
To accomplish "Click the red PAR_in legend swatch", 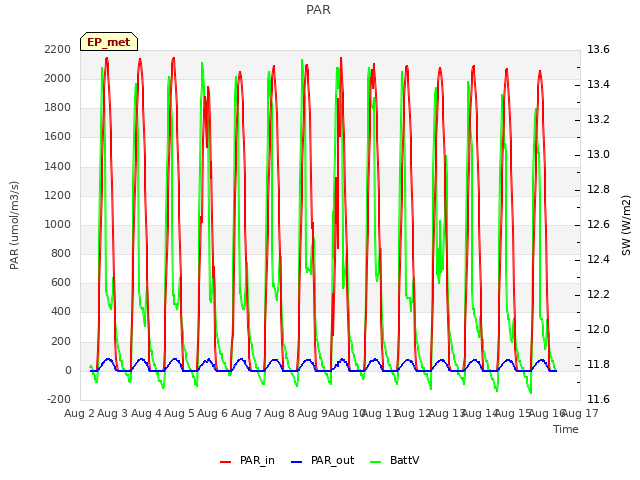I will click(226, 462).
